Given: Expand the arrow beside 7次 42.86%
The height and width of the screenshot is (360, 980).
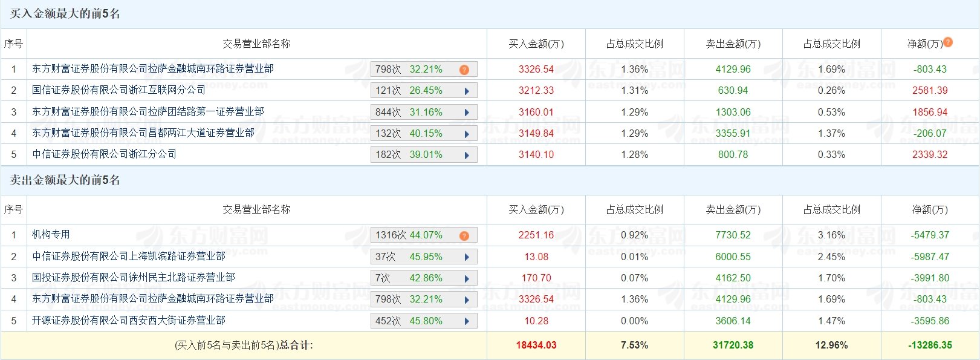Looking at the screenshot, I should 467,278.
